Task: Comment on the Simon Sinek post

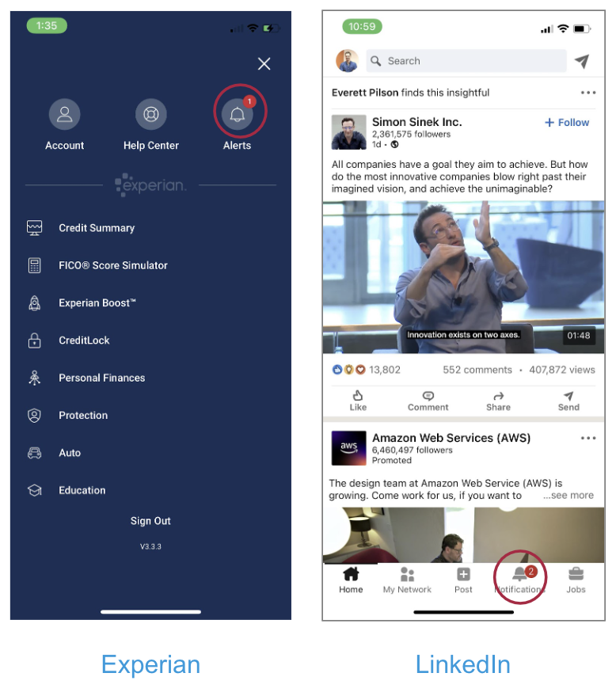Action: click(428, 401)
